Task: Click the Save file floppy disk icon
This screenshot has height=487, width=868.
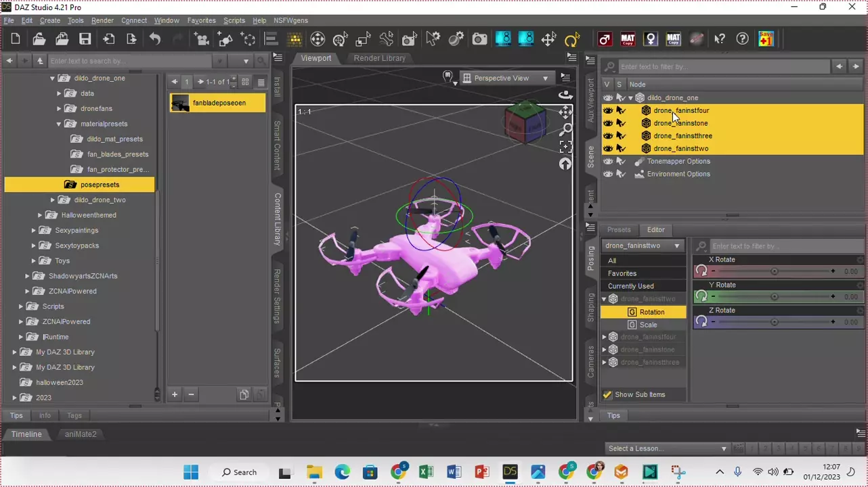Action: (85, 39)
